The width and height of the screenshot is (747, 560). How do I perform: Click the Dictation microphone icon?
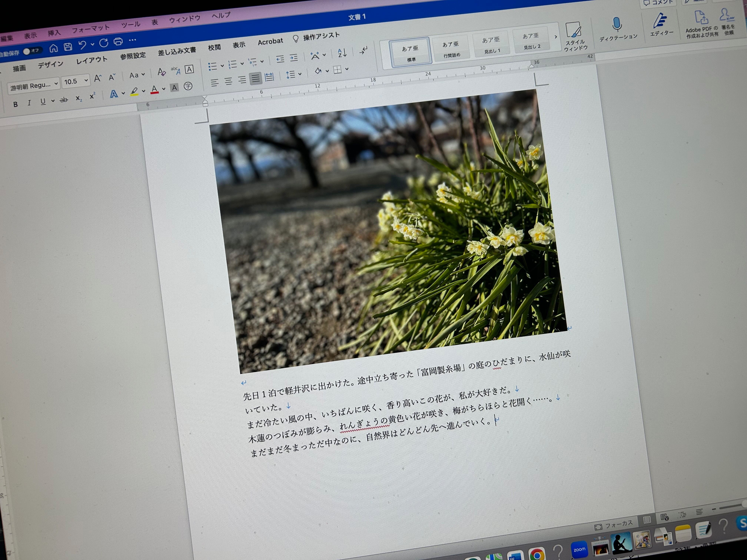[x=617, y=25]
